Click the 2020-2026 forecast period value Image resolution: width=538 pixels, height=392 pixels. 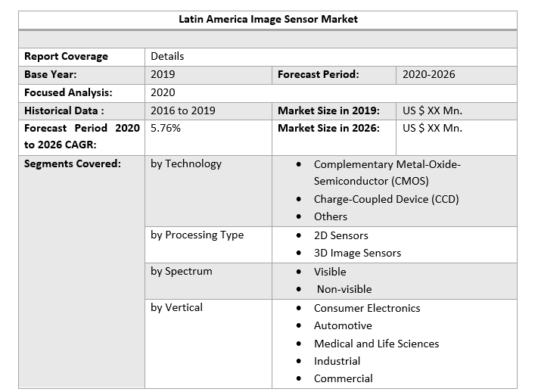(429, 74)
